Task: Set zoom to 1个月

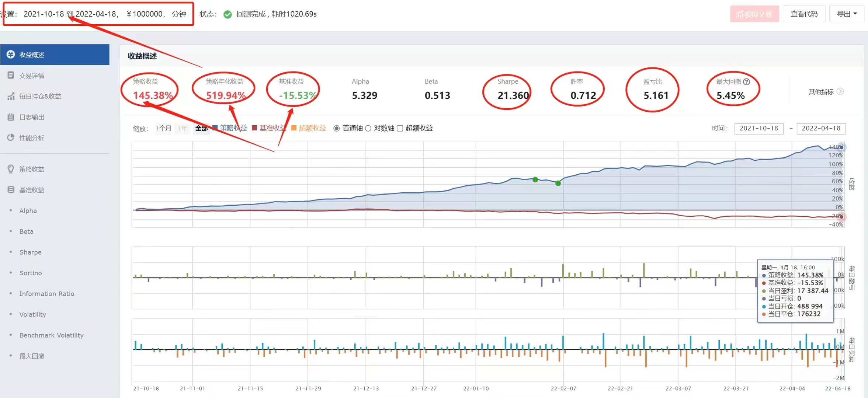Action: tap(163, 128)
